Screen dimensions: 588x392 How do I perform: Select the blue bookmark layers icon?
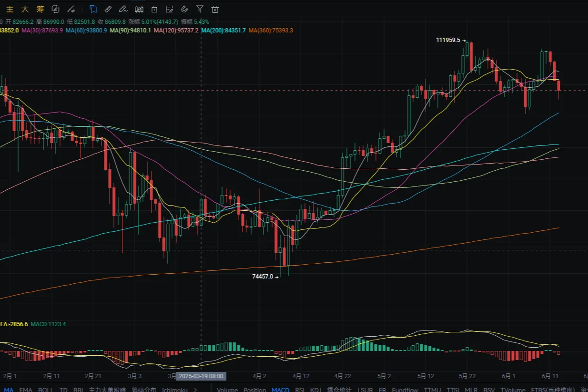[93, 9]
